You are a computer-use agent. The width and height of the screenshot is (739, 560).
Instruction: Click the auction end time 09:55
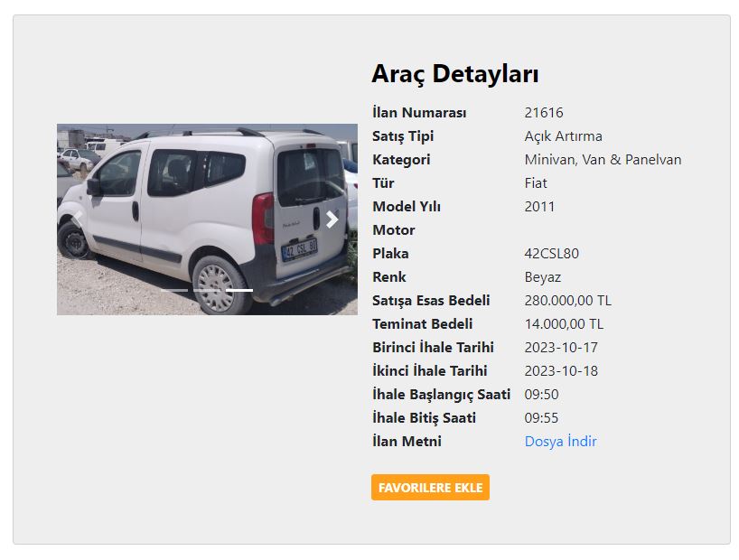click(x=541, y=418)
